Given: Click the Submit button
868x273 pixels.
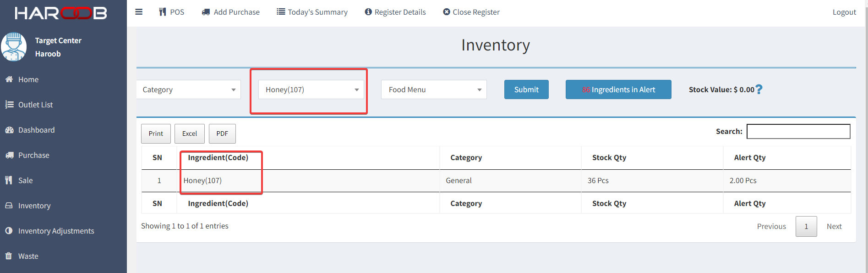Looking at the screenshot, I should tap(526, 89).
